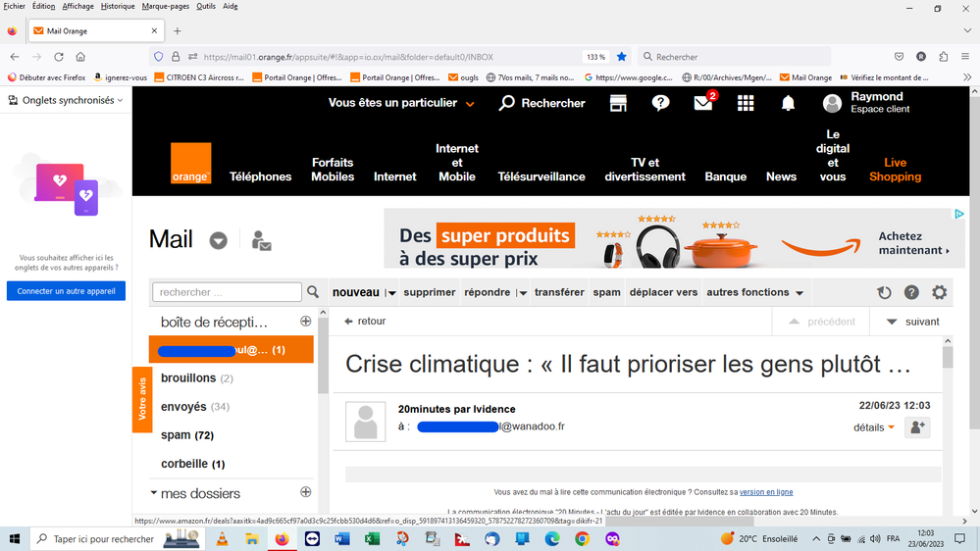Show more bookmarks chevron
The image size is (980, 551).
click(967, 77)
